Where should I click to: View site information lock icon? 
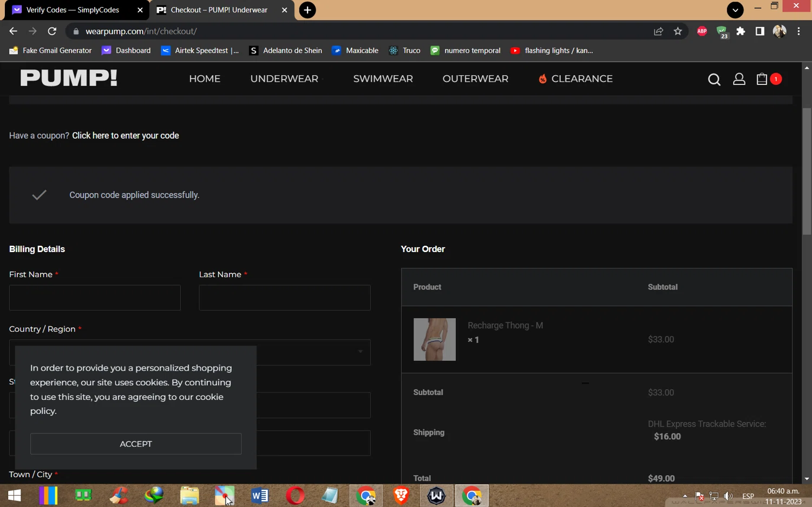point(76,31)
